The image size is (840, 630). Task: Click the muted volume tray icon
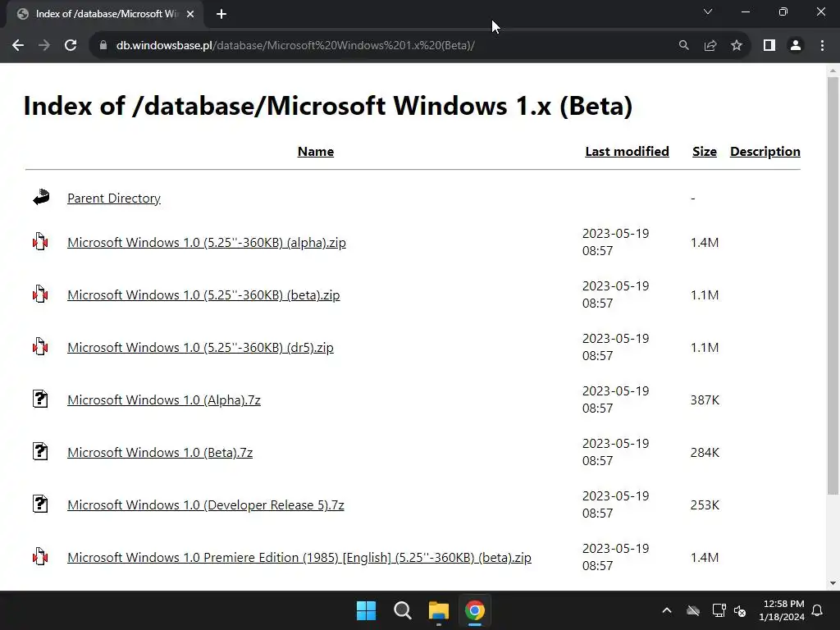pyautogui.click(x=740, y=610)
